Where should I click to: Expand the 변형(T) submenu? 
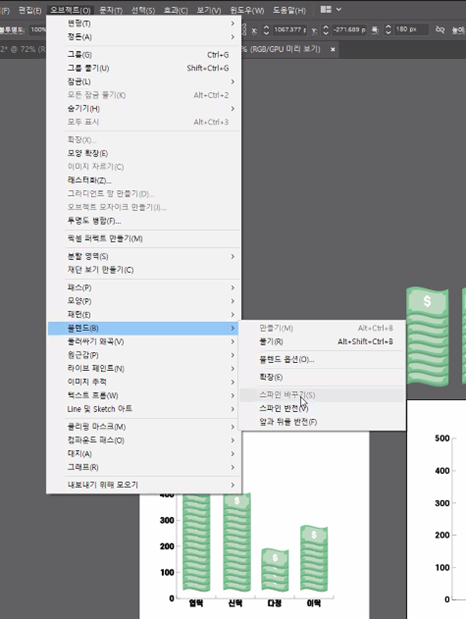click(143, 24)
